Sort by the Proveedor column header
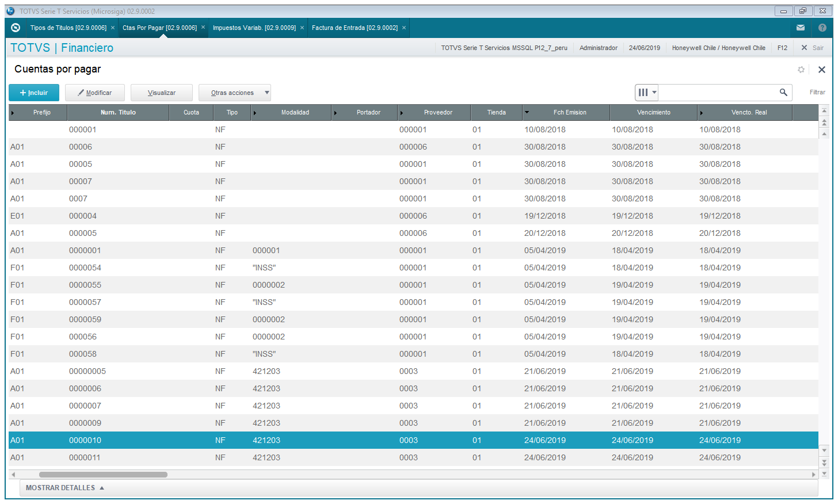The width and height of the screenshot is (838, 504). click(x=434, y=112)
